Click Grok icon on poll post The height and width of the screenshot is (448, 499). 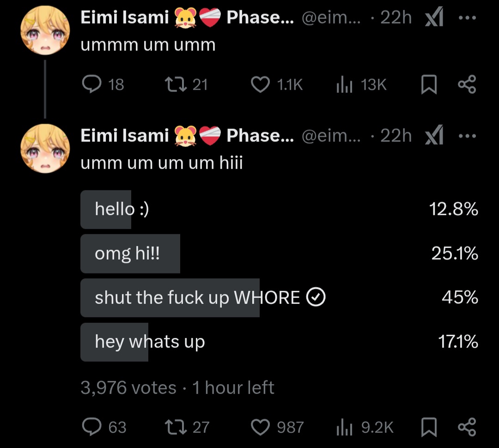coord(434,136)
